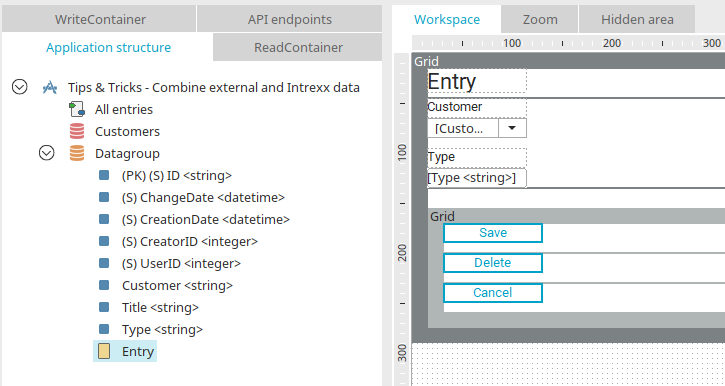Open the Customer dropdown arrow
This screenshot has height=386, width=725.
512,128
